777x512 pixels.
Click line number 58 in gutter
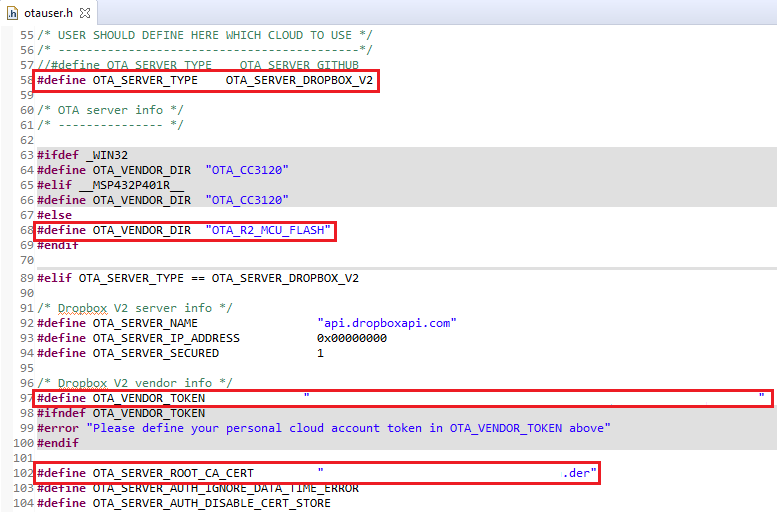[26, 80]
